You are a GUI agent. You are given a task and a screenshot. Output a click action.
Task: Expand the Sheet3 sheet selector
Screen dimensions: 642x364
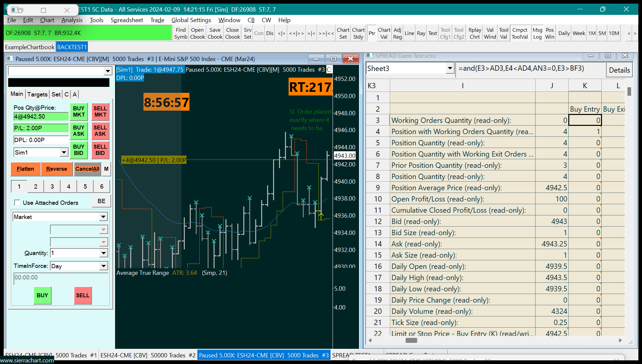tap(450, 68)
